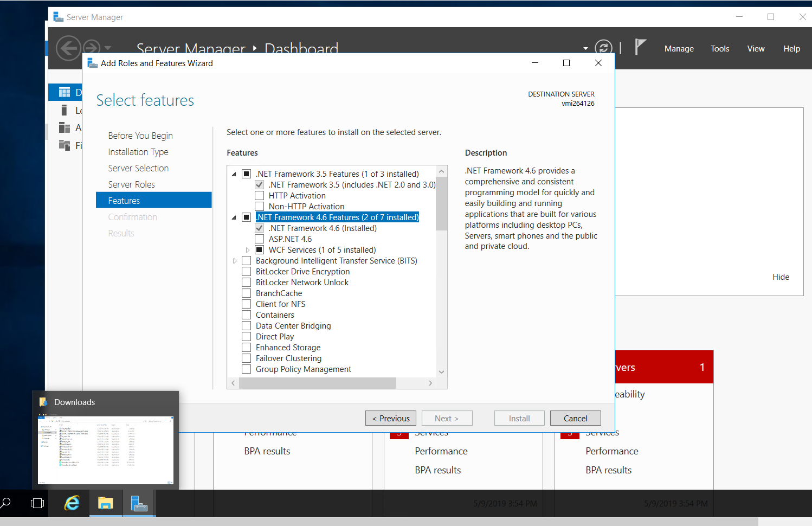Open taskbar search magnifier

(x=5, y=503)
